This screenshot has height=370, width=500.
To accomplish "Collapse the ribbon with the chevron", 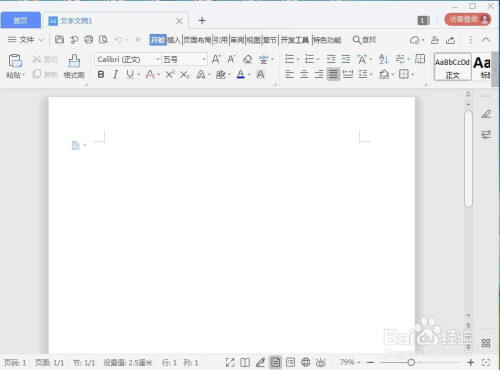I will (x=486, y=40).
